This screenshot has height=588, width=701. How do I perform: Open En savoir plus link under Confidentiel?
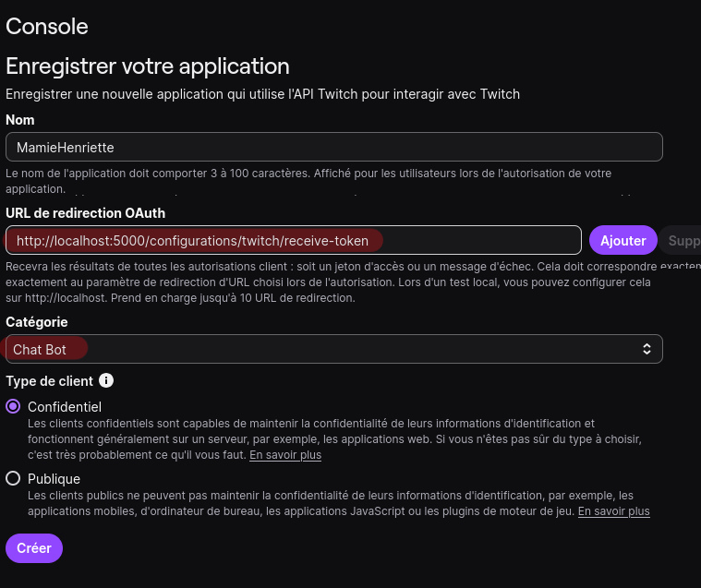pos(285,455)
